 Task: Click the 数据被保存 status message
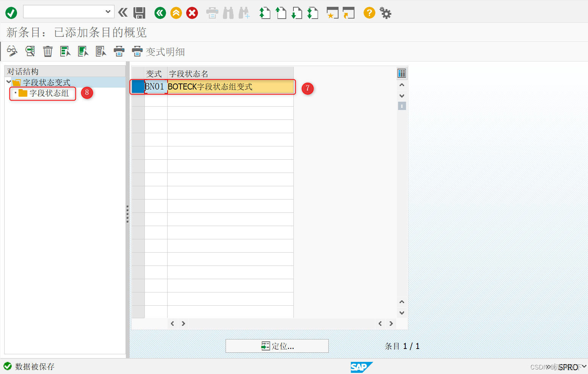click(35, 366)
